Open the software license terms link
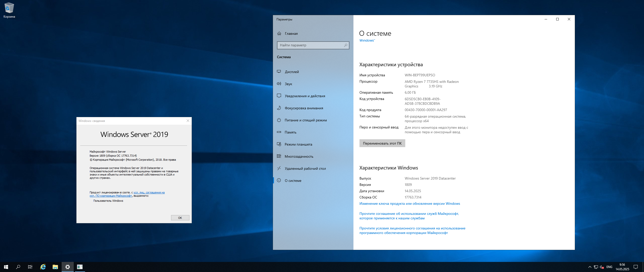644x272 pixels. 412,230
